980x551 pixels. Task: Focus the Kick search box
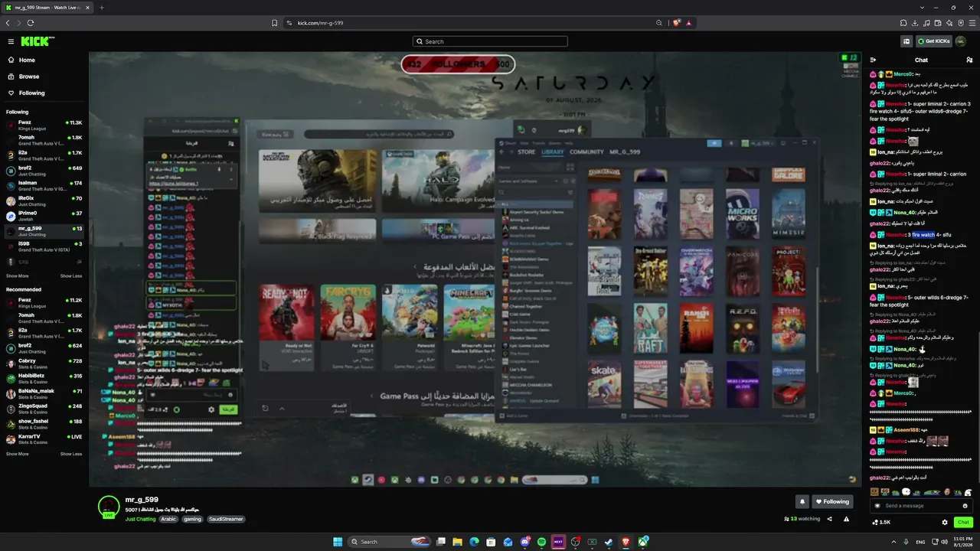pyautogui.click(x=490, y=41)
